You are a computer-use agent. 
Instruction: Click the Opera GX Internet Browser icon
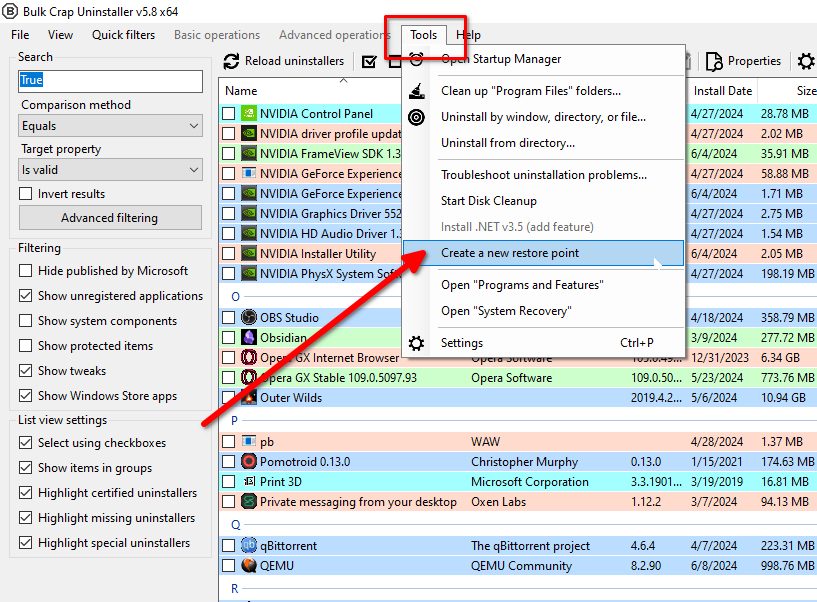click(249, 358)
